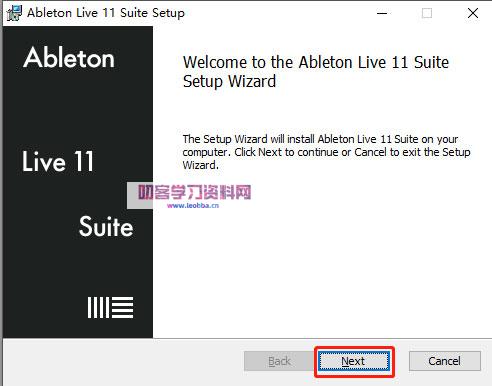Viewport: 492px width, 386px height.
Task: Cancel the Ableton Live 11 Suite setup
Action: click(x=445, y=361)
